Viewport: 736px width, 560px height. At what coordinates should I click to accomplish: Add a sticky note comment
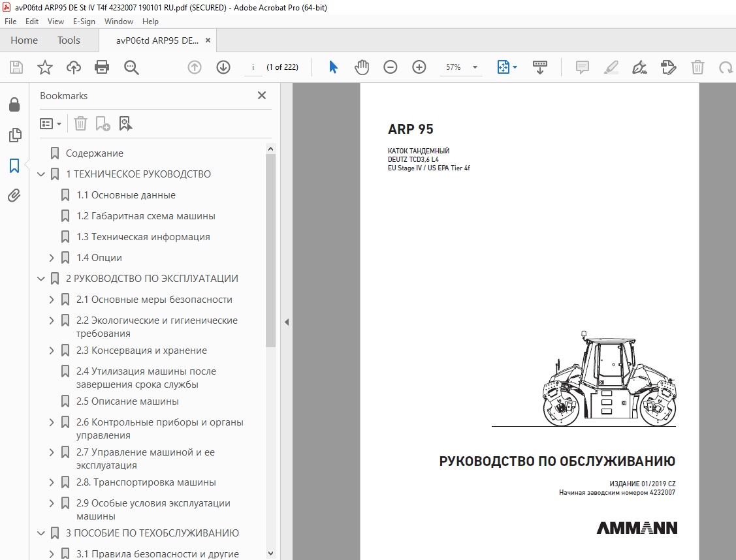pos(583,67)
